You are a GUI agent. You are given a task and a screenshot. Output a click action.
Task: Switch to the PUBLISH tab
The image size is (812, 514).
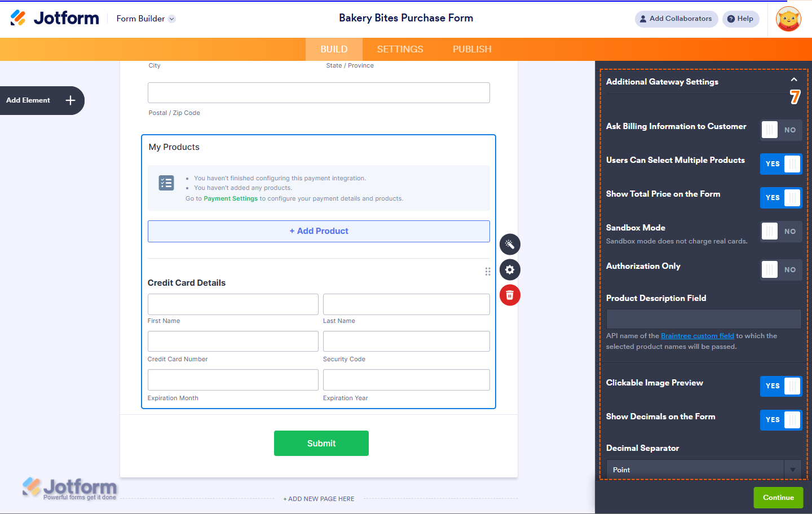coord(472,49)
